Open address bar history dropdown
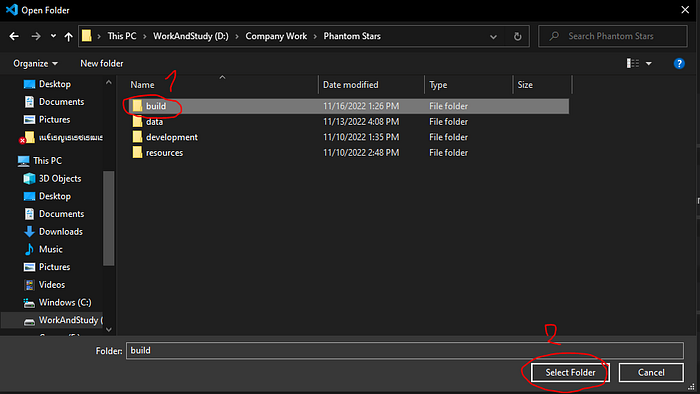Viewport: 700px width, 394px height. point(493,37)
